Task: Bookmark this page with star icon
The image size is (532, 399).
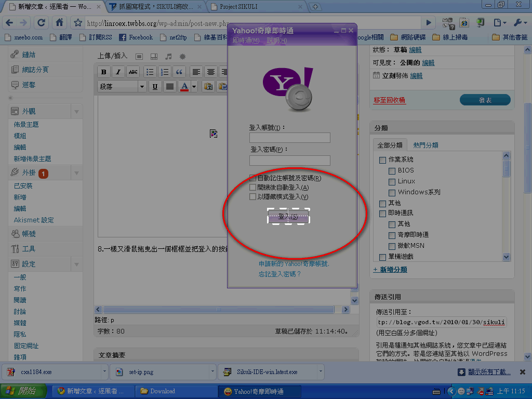Action: [x=78, y=23]
